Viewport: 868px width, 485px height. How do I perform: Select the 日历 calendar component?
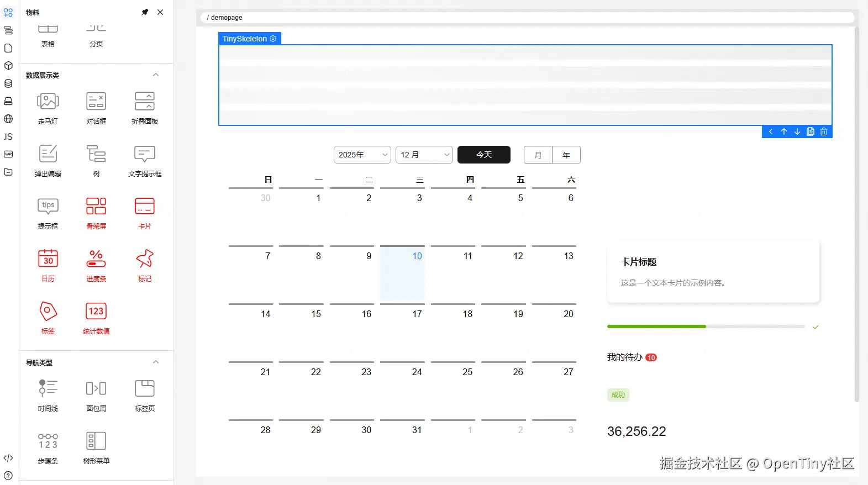pos(48,266)
